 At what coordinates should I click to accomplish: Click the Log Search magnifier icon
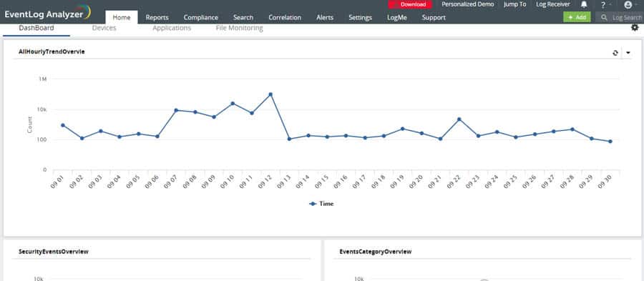604,18
